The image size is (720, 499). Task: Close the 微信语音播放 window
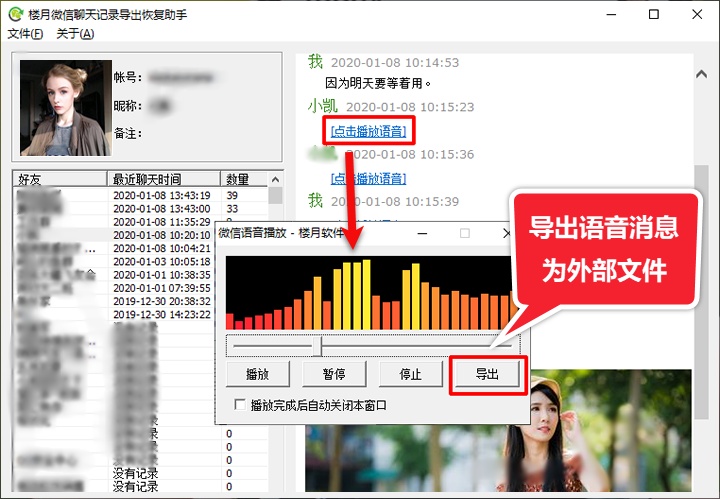coord(507,233)
